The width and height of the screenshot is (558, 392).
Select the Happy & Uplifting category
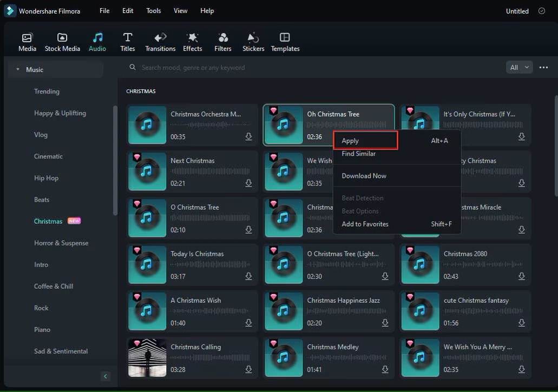60,113
